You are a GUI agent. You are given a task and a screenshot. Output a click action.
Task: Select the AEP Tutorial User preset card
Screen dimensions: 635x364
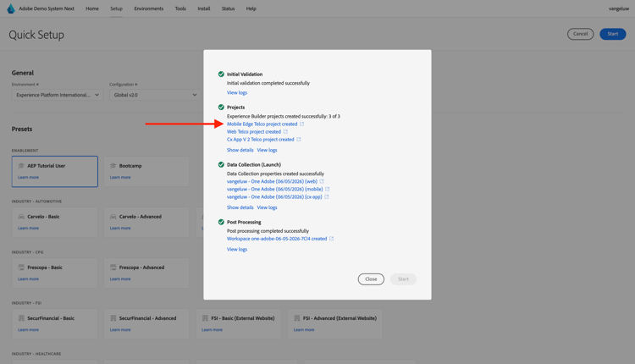pyautogui.click(x=55, y=171)
